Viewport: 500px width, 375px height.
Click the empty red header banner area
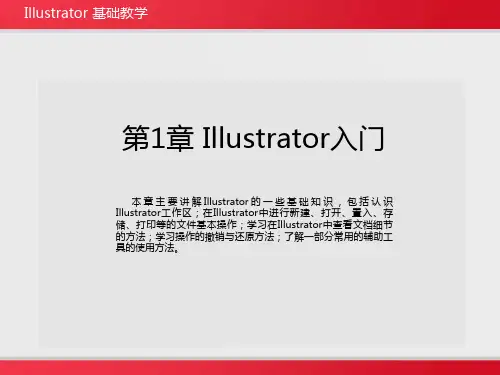point(323,14)
